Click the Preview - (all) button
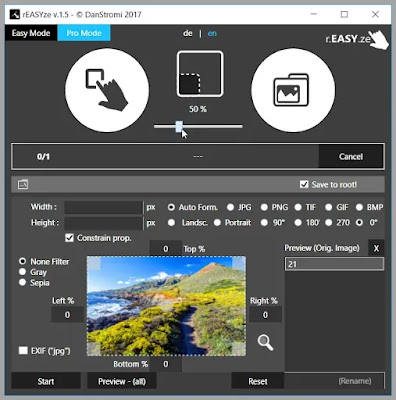396x400 pixels. (122, 381)
